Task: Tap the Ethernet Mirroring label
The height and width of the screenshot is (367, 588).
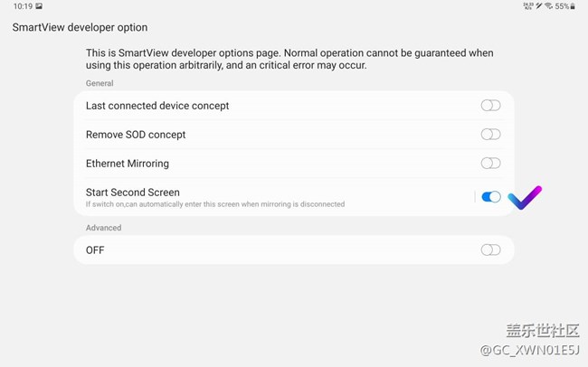Action: pos(128,164)
